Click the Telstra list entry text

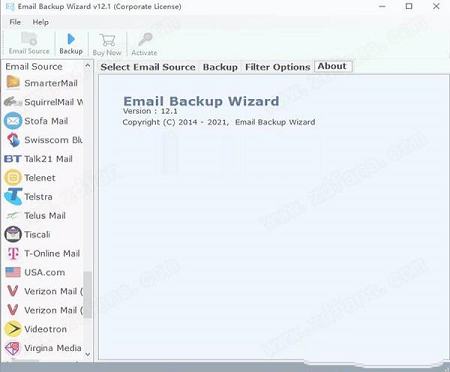pos(38,196)
